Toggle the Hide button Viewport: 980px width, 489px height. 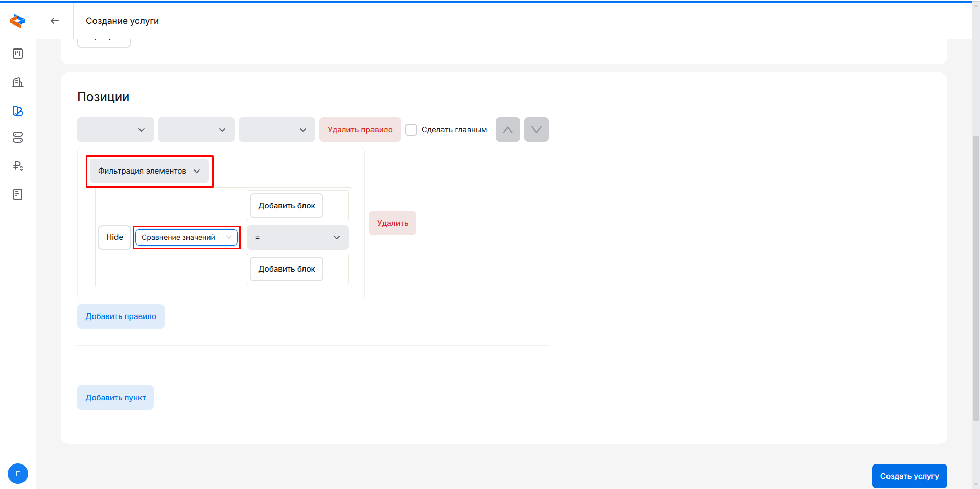point(114,237)
